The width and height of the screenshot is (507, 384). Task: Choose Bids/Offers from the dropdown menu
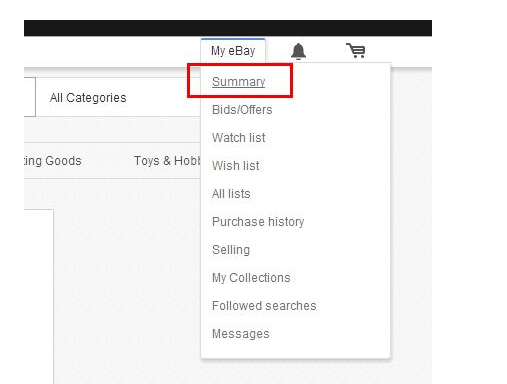click(x=242, y=110)
